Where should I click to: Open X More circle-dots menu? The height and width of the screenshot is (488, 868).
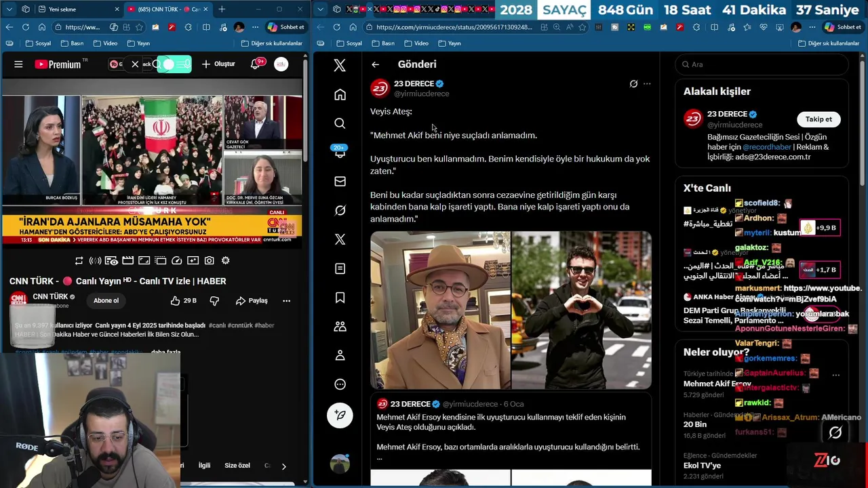tap(340, 384)
